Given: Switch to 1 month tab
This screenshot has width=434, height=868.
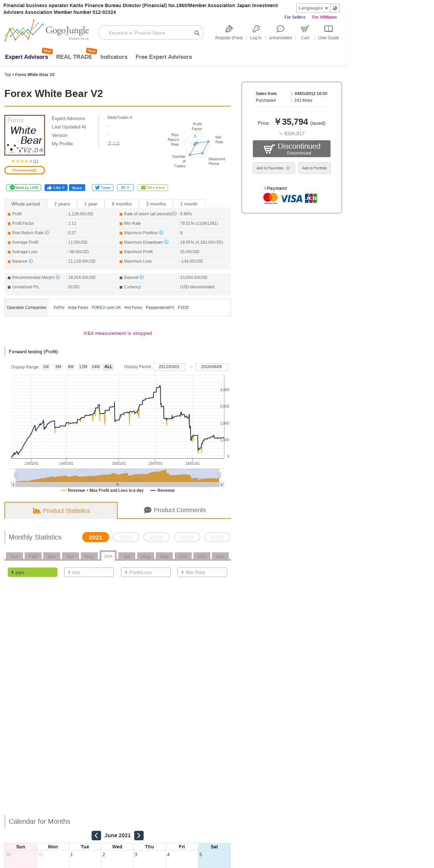Looking at the screenshot, I should 189,204.
